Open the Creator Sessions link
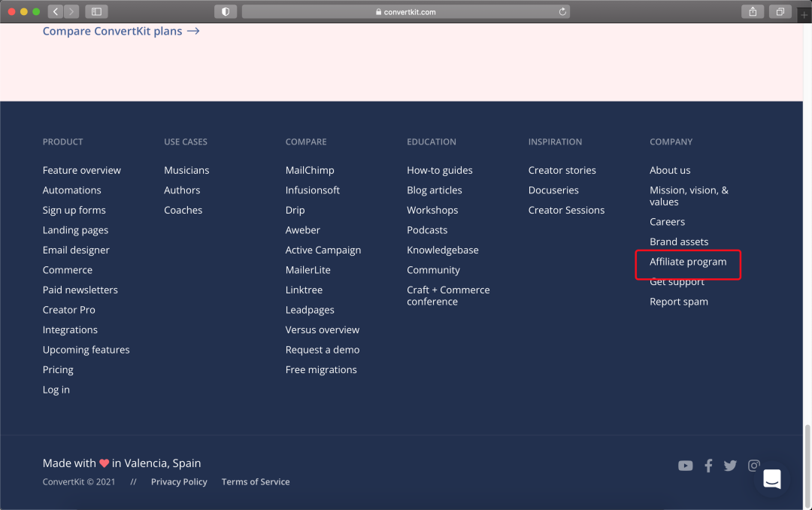The image size is (812, 510). 566,210
